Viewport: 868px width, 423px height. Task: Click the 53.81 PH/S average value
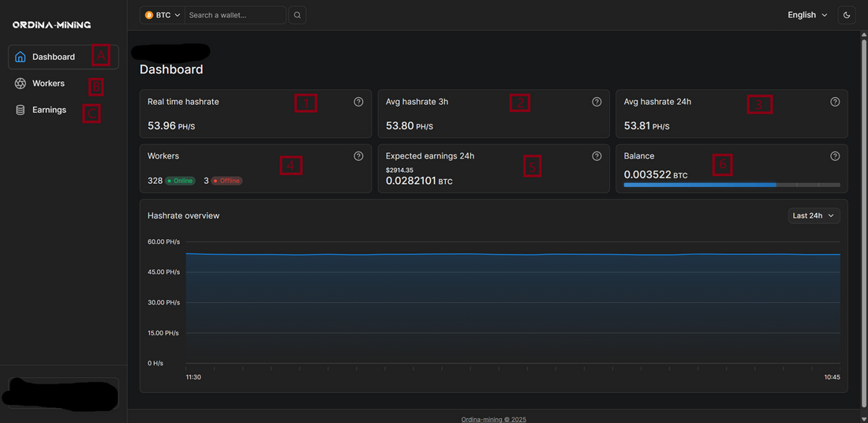646,126
